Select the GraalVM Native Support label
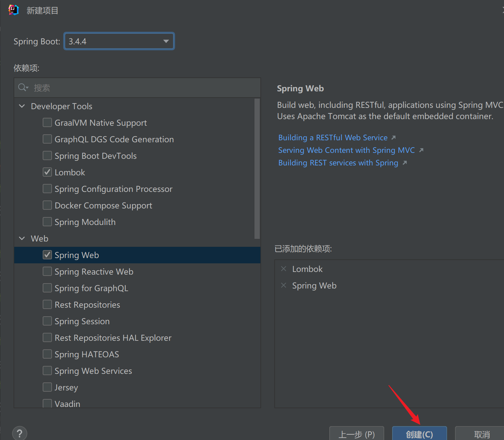The width and height of the screenshot is (504, 440). pos(101,123)
